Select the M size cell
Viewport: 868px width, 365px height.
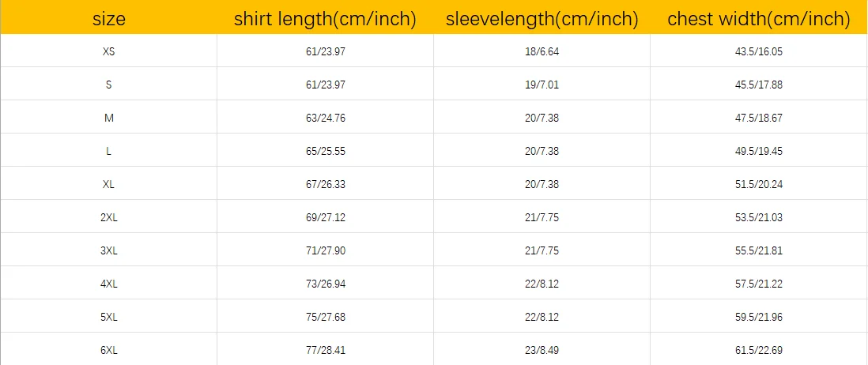tap(108, 118)
